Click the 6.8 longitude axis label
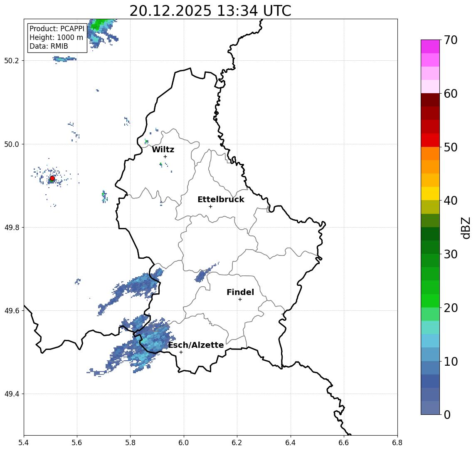 coord(397,443)
